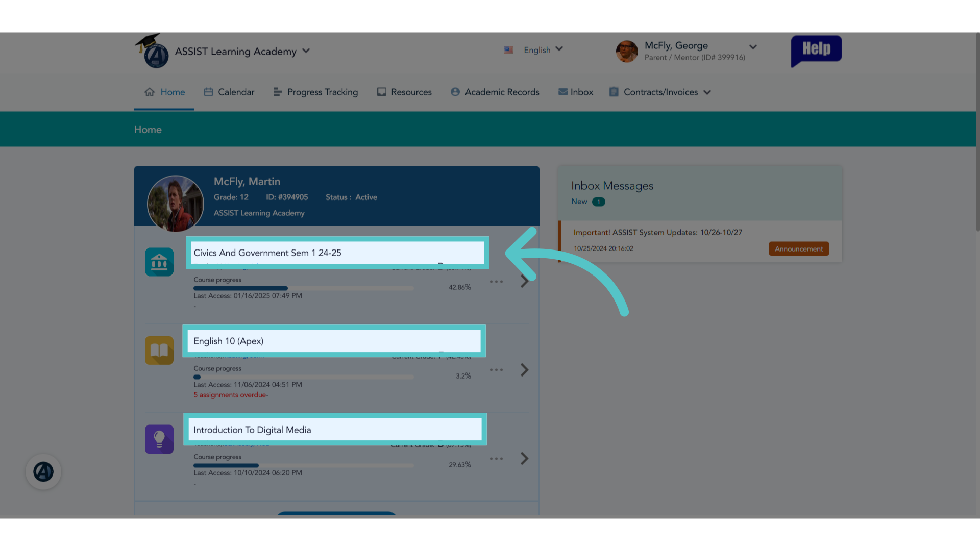Click the Digital Media lightbulb icon

click(159, 439)
